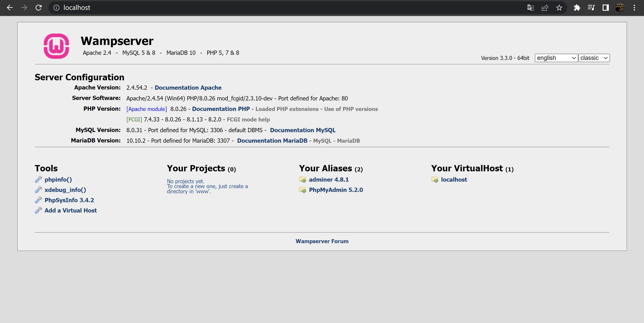The width and height of the screenshot is (644, 323).
Task: Click the Wampserver title heading
Action: coord(117,41)
